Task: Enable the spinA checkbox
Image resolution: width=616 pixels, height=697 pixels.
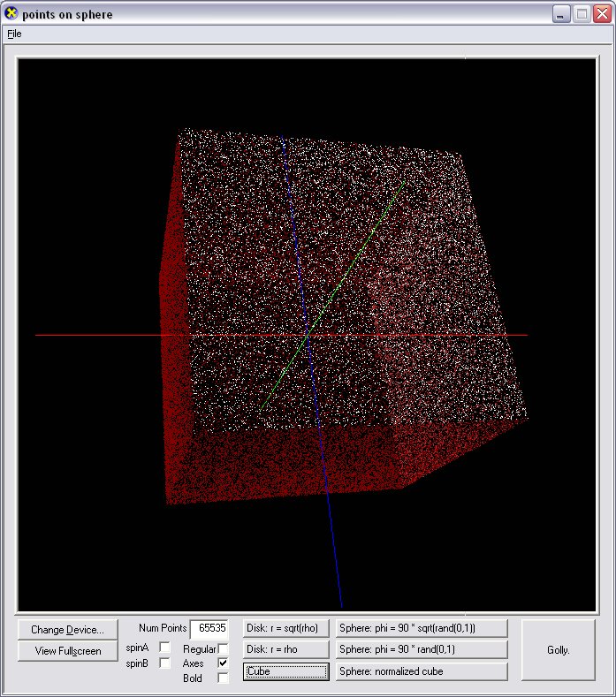Action: [164, 648]
